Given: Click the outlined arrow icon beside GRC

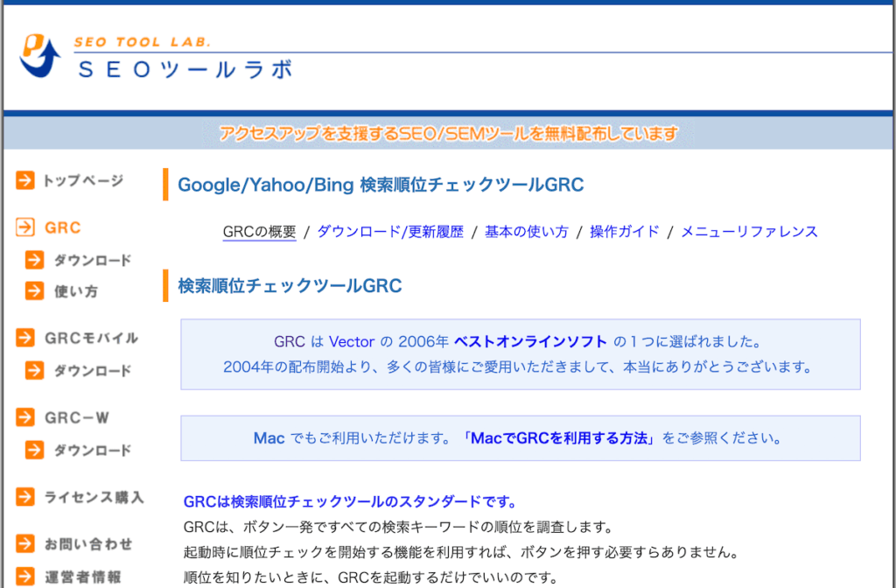Looking at the screenshot, I should pyautogui.click(x=25, y=227).
